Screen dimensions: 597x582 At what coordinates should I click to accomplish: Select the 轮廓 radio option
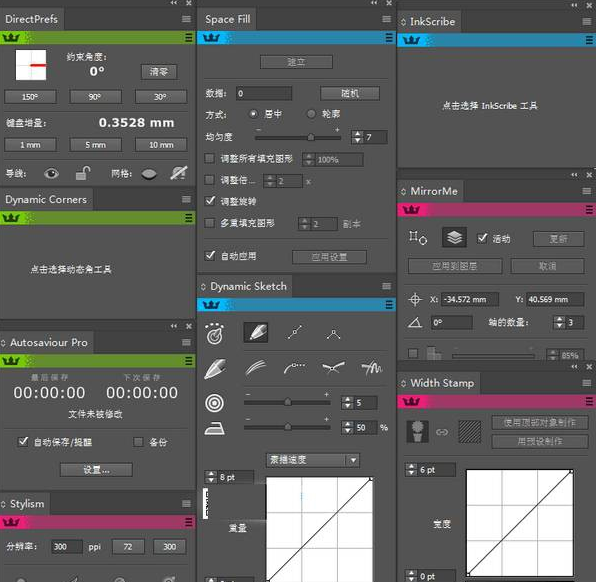(311, 114)
